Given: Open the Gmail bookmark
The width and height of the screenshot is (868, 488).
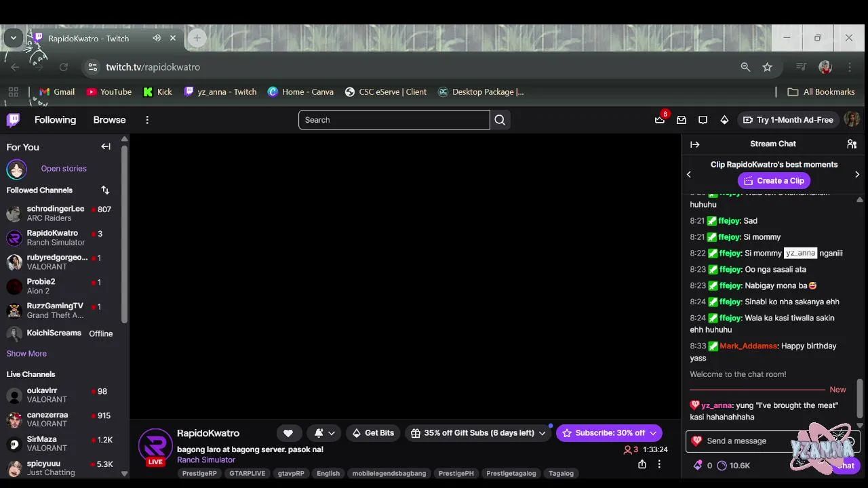Looking at the screenshot, I should tap(57, 92).
